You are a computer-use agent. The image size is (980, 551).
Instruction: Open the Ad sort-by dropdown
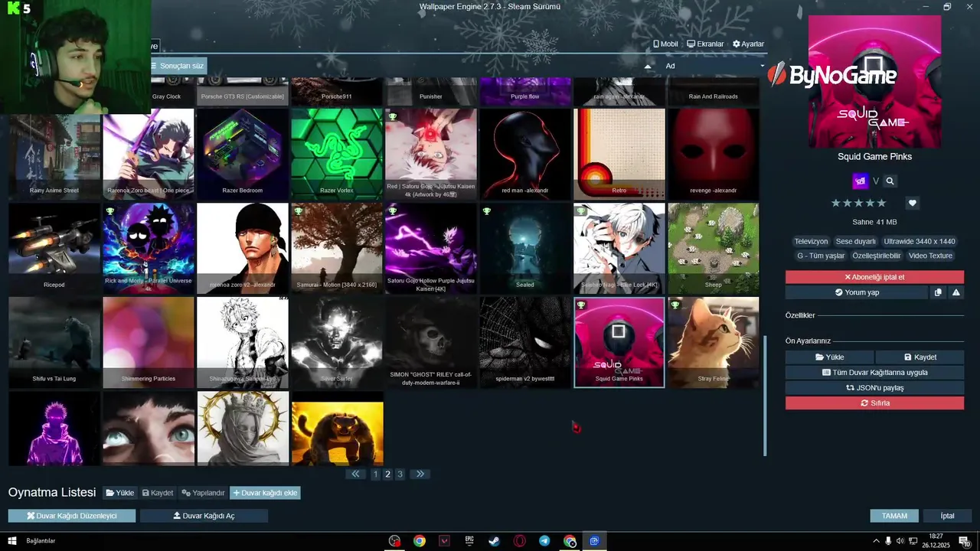714,66
